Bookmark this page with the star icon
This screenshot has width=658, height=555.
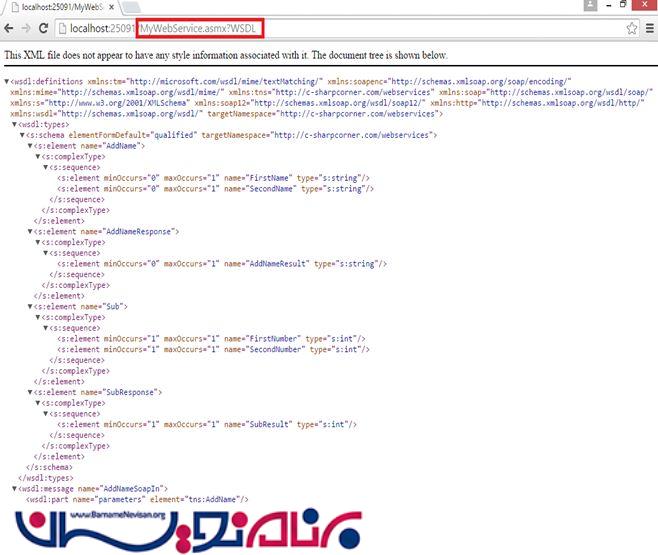(x=632, y=29)
